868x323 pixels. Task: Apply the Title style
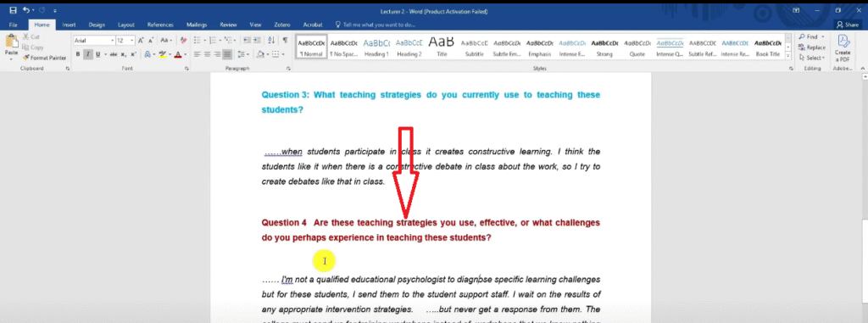[442, 47]
